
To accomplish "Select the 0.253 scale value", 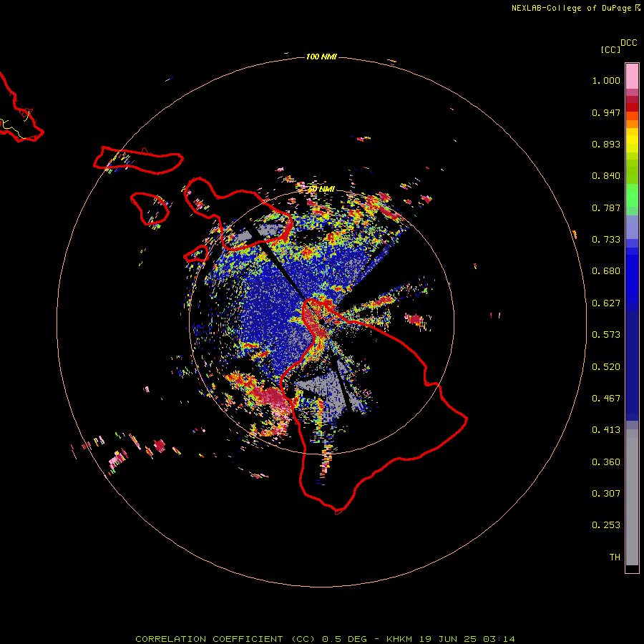I will click(606, 525).
